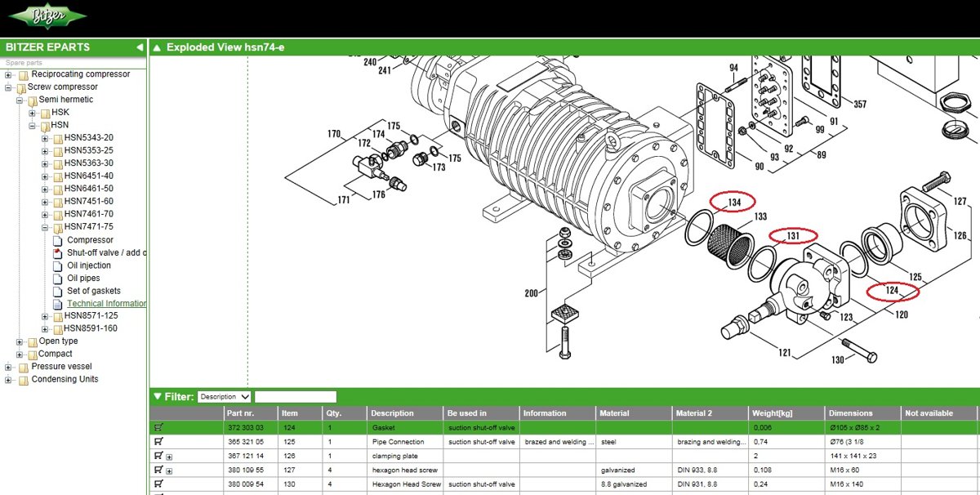This screenshot has width=980, height=495.
Task: Click the Weight[kg] column header
Action: click(x=785, y=413)
